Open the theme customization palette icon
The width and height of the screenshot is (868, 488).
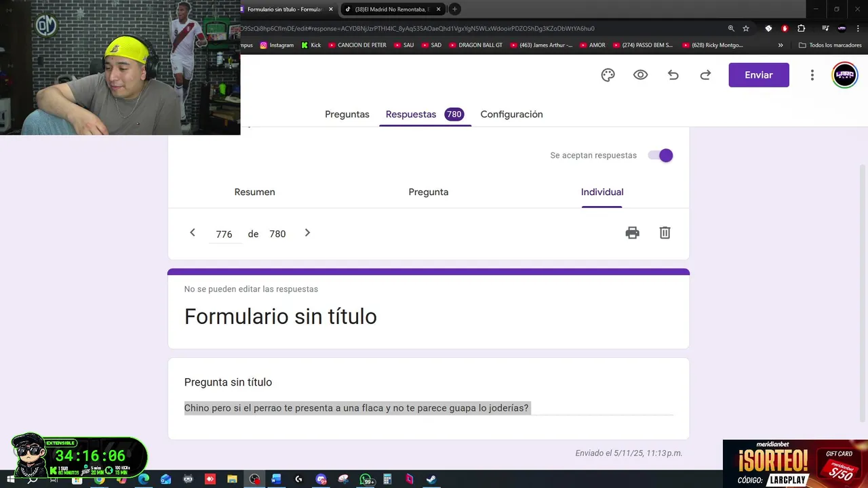(608, 75)
